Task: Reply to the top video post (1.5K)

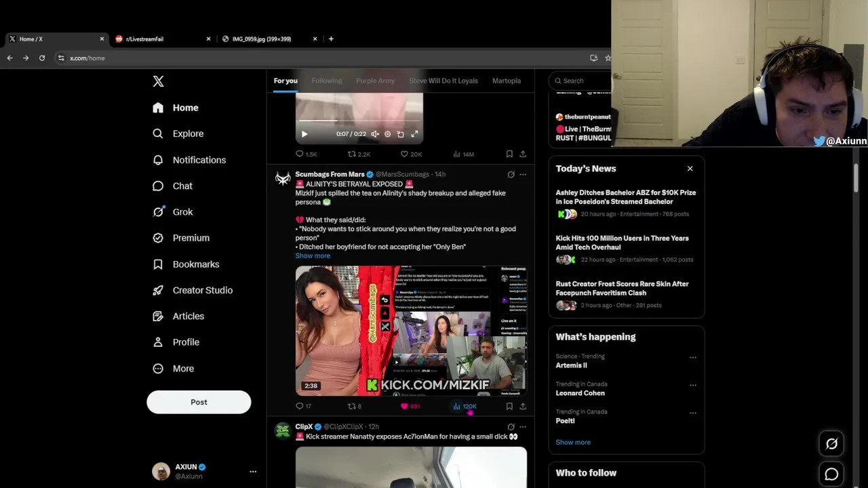Action: click(306, 154)
